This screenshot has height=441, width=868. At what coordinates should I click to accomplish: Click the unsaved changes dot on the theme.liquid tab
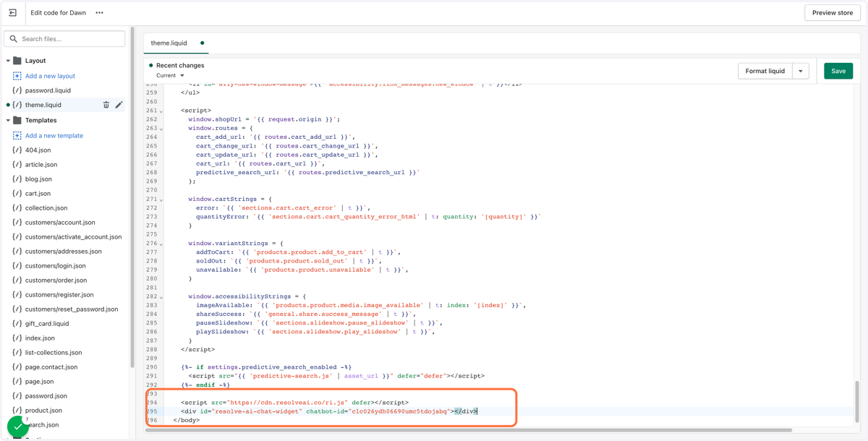pos(202,43)
